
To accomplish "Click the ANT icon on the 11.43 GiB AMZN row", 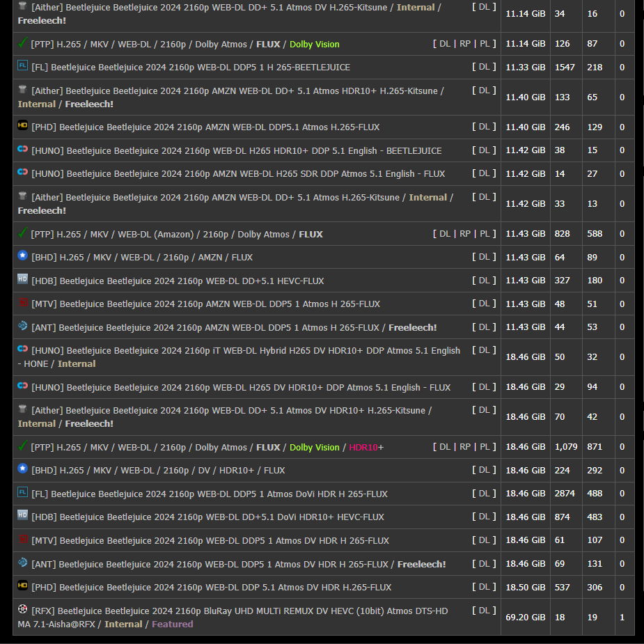I will click(22, 326).
